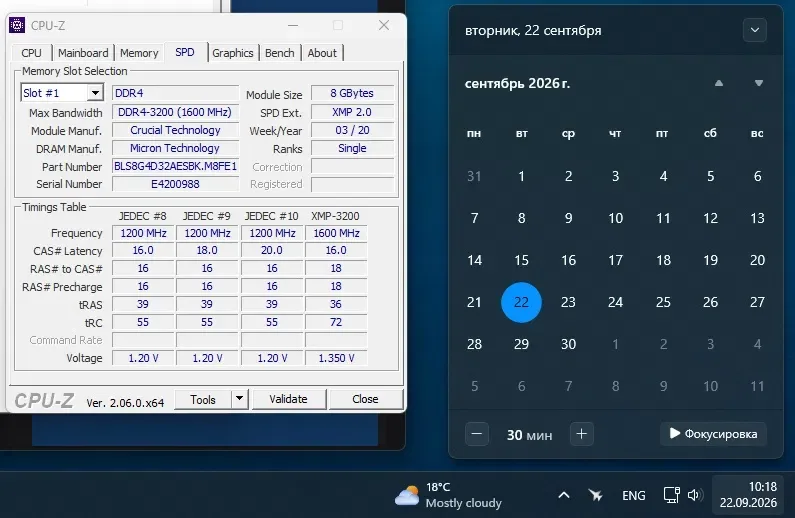Select September 30 in calendar
Screen dimensions: 795x518
point(568,344)
